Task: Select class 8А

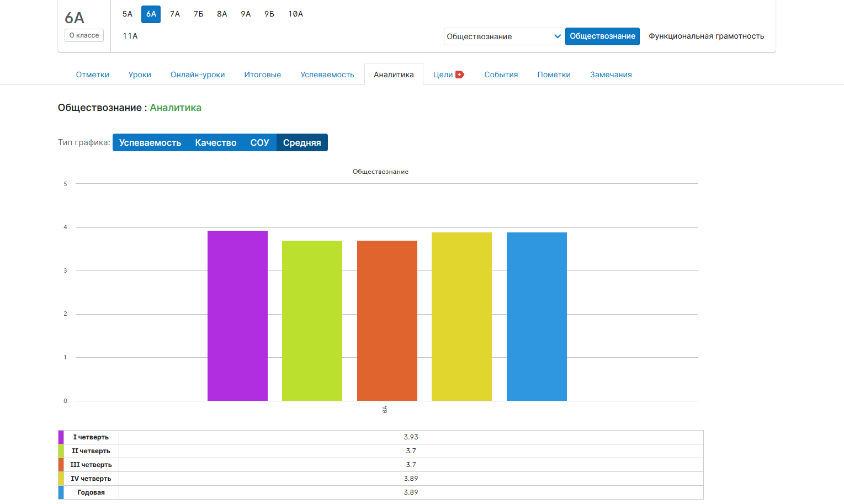Action: [x=222, y=14]
